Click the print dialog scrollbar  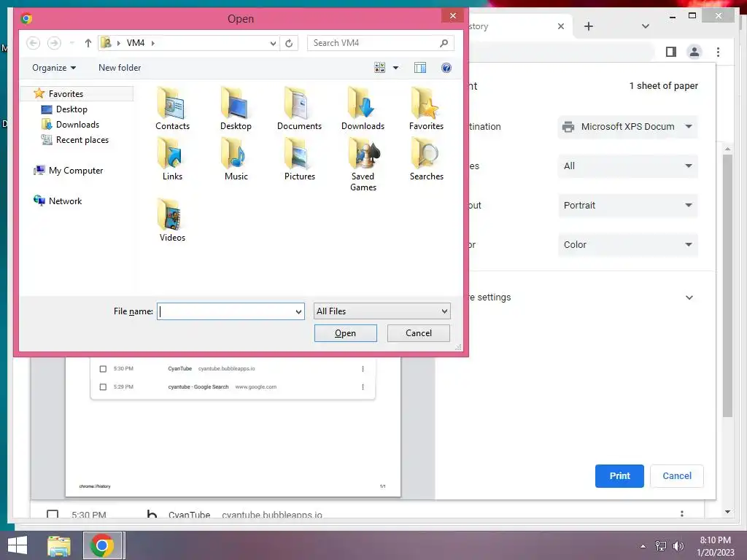point(727,286)
